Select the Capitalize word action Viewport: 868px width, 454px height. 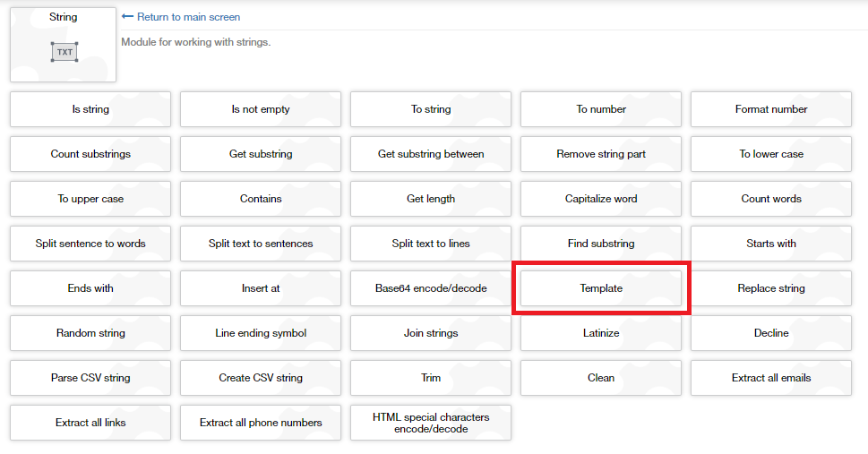(601, 199)
